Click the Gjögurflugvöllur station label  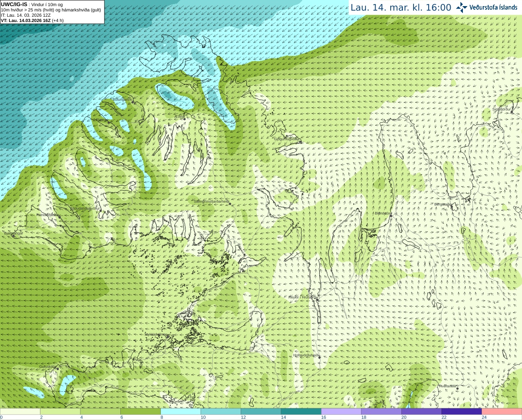coord(287,139)
